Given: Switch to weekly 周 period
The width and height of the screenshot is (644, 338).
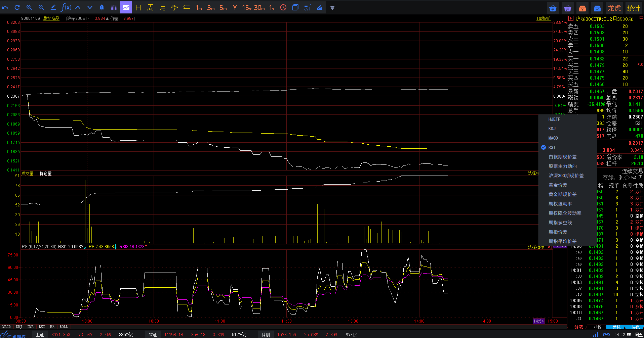Looking at the screenshot, I should pos(150,7).
